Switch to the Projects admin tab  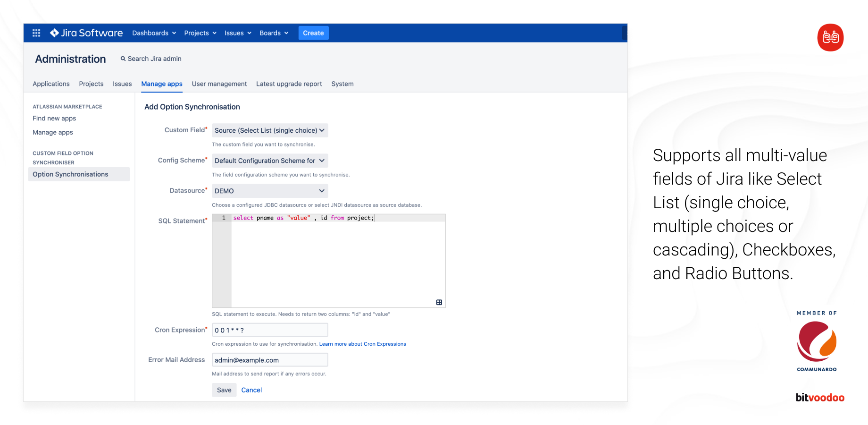(x=91, y=84)
